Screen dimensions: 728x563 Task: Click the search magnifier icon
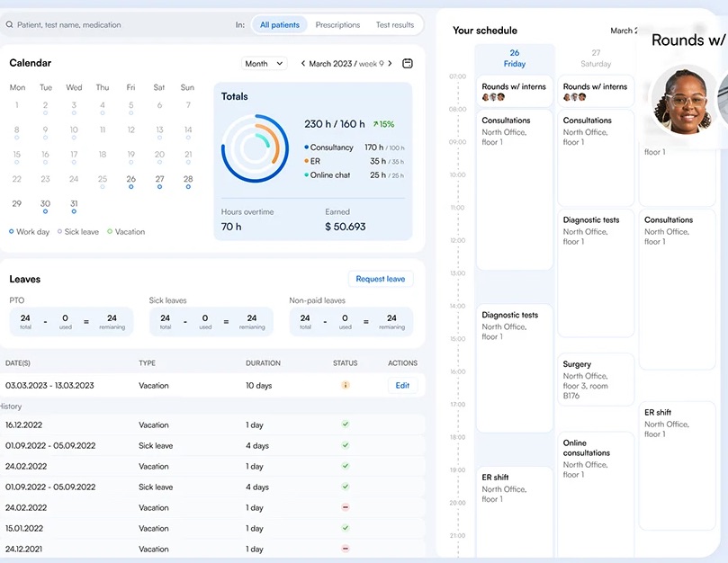pyautogui.click(x=11, y=24)
